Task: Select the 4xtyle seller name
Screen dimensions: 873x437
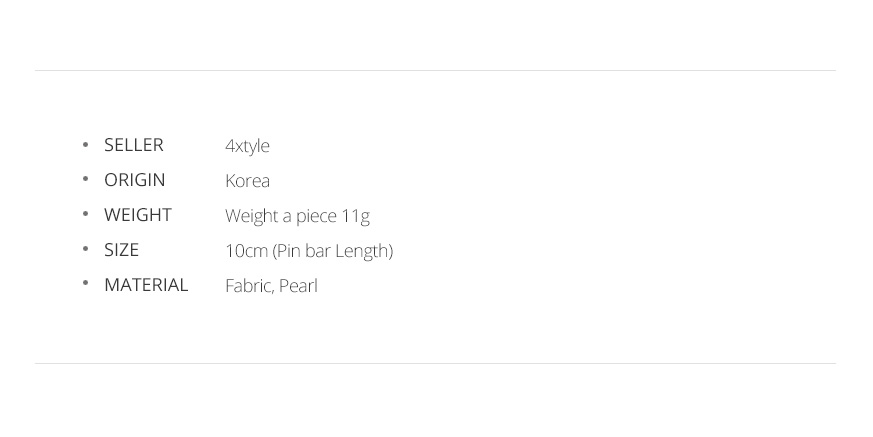Action: [247, 146]
